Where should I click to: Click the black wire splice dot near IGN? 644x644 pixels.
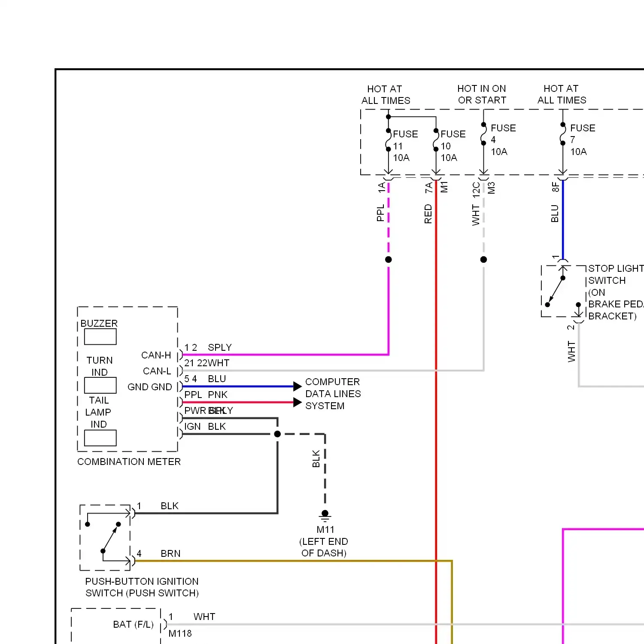coord(277,434)
